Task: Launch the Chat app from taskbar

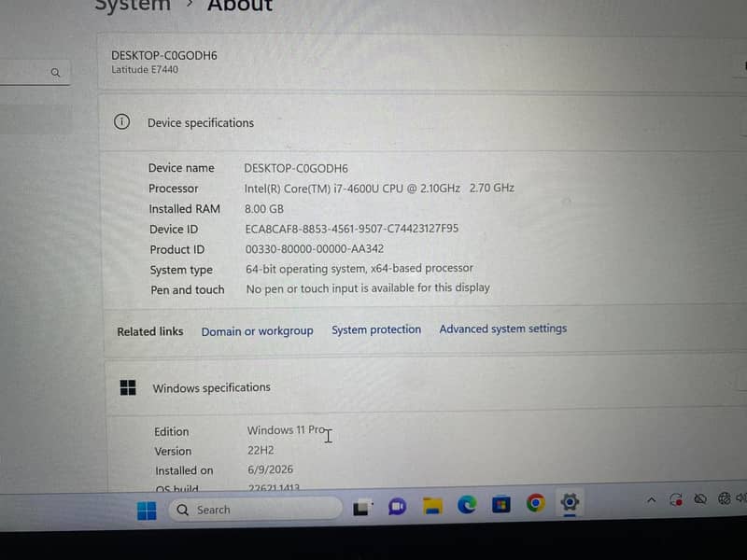Action: tap(398, 506)
